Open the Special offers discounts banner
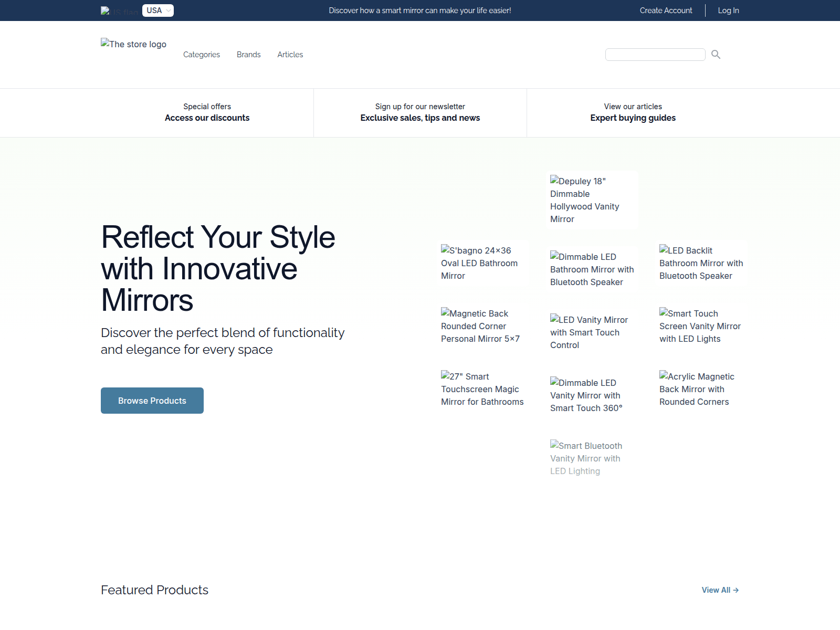This screenshot has width=840, height=630. [x=207, y=112]
